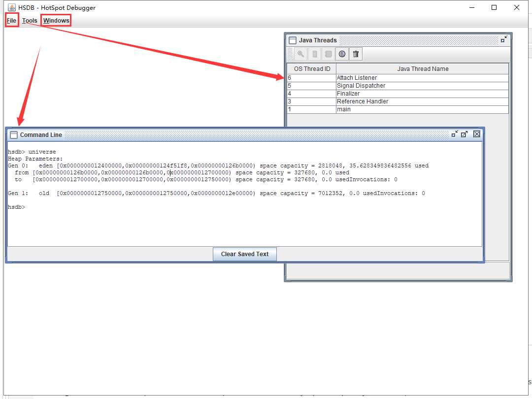This screenshot has width=532, height=399.
Task: Click the Show Thread Information round icon
Action: pos(342,54)
